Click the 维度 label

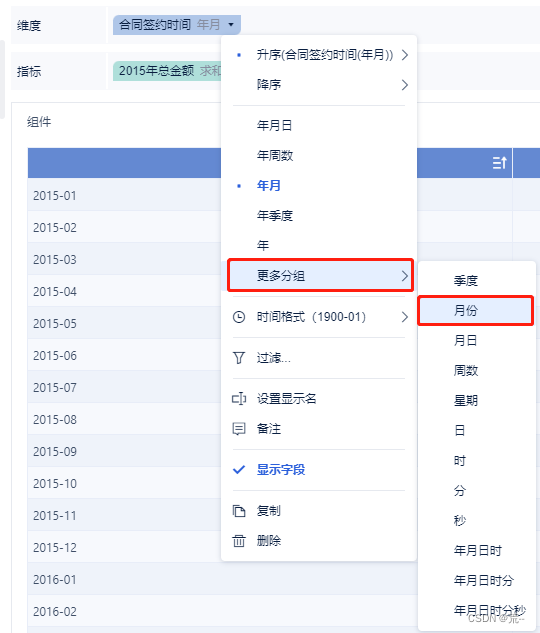(29, 26)
